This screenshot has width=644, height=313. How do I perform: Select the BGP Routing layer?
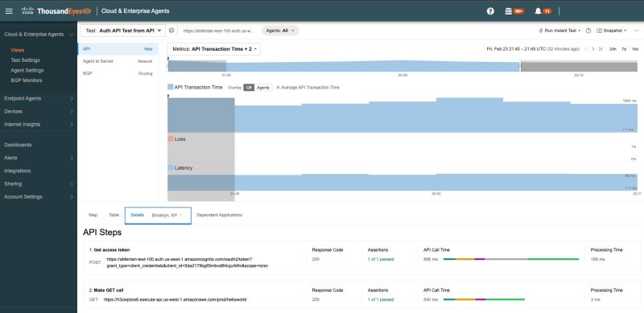click(118, 73)
